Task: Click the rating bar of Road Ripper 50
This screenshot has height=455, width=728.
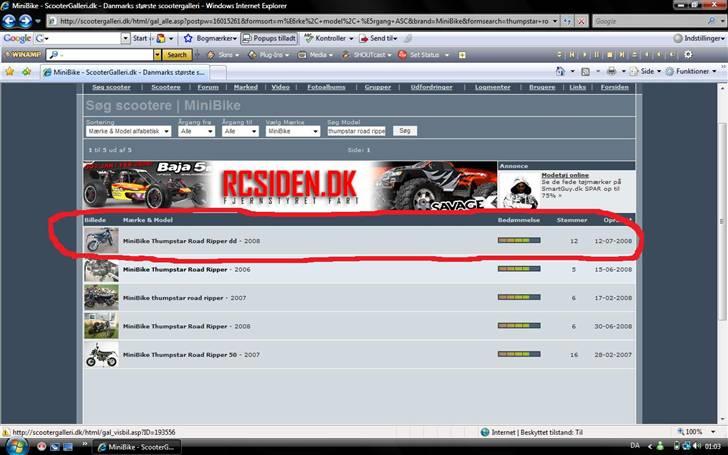Action: (x=519, y=354)
